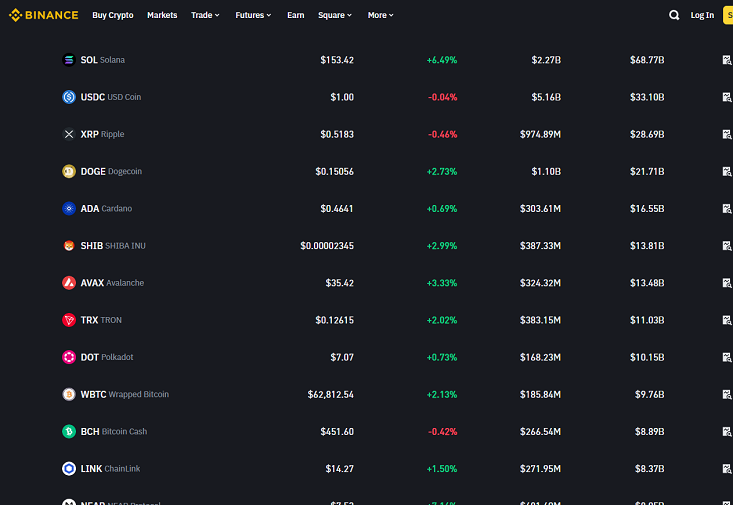Click the $0.5183 XRP price

point(337,134)
